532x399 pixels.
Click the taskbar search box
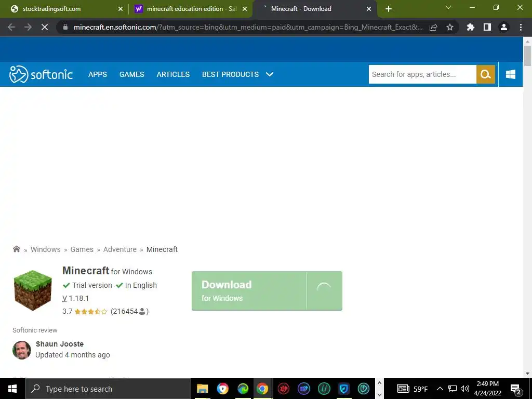coord(108,389)
